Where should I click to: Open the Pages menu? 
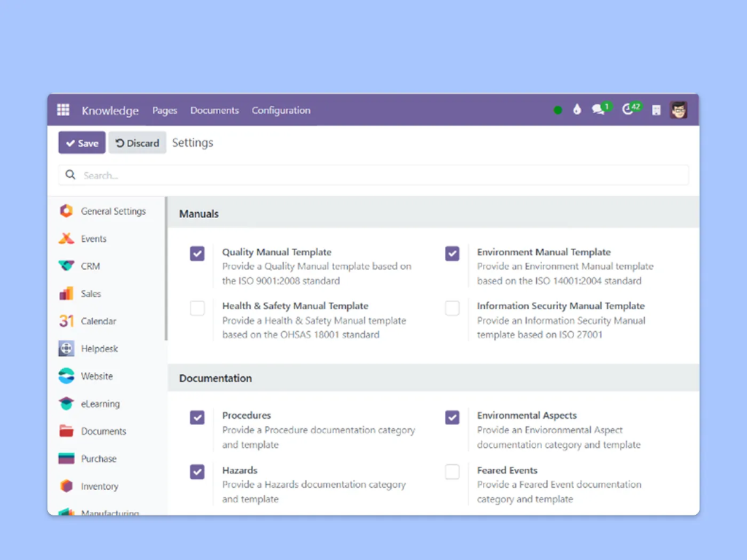(165, 110)
